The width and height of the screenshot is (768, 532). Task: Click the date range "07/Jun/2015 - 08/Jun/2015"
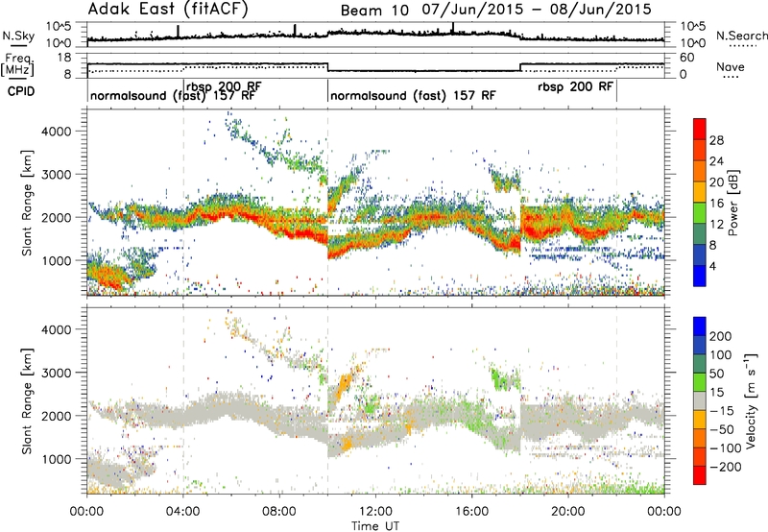[537, 10]
